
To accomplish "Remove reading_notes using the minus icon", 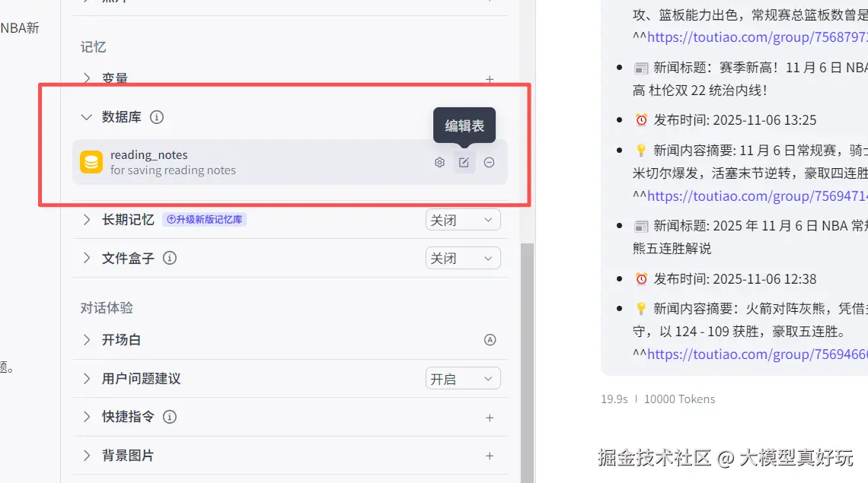I will coord(489,162).
